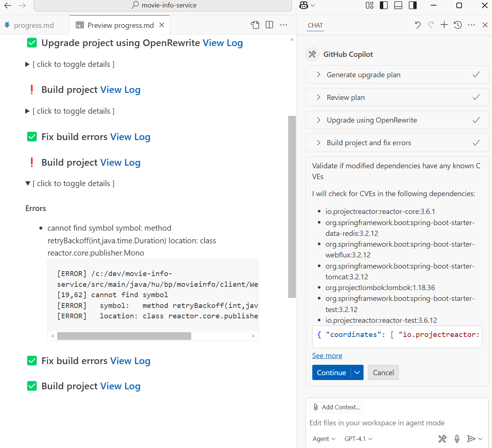The width and height of the screenshot is (492, 448).
Task: Open the split editor icon
Action: coord(269,25)
